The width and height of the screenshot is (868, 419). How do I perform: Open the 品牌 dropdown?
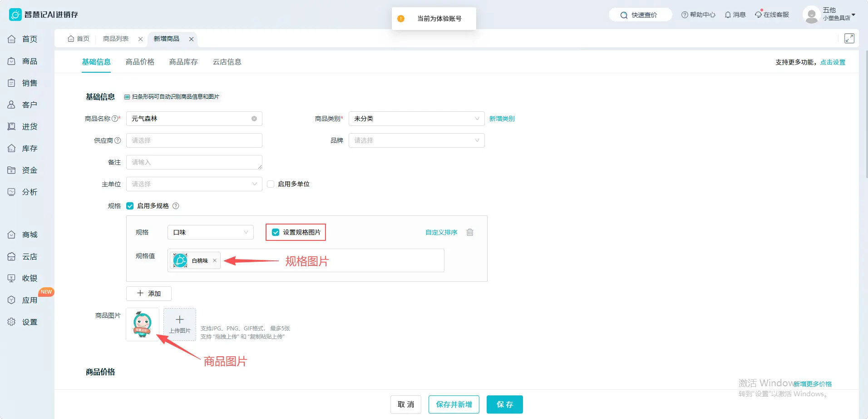click(x=416, y=140)
